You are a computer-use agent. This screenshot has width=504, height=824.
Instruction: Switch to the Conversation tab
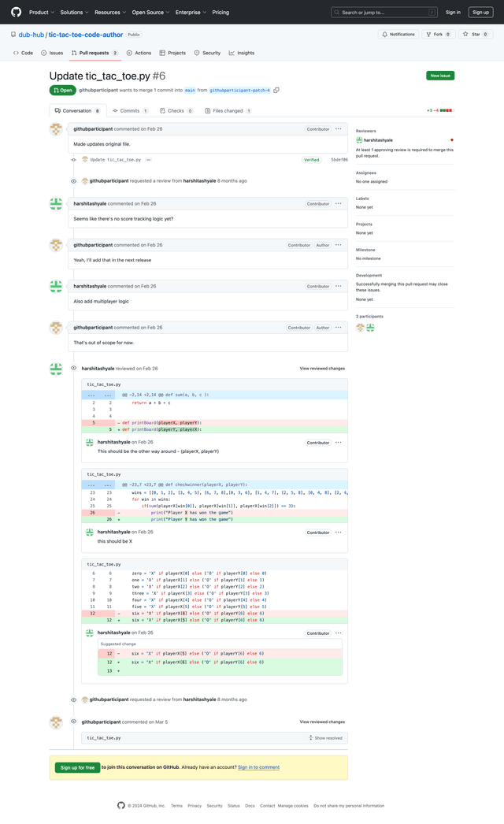(x=78, y=111)
